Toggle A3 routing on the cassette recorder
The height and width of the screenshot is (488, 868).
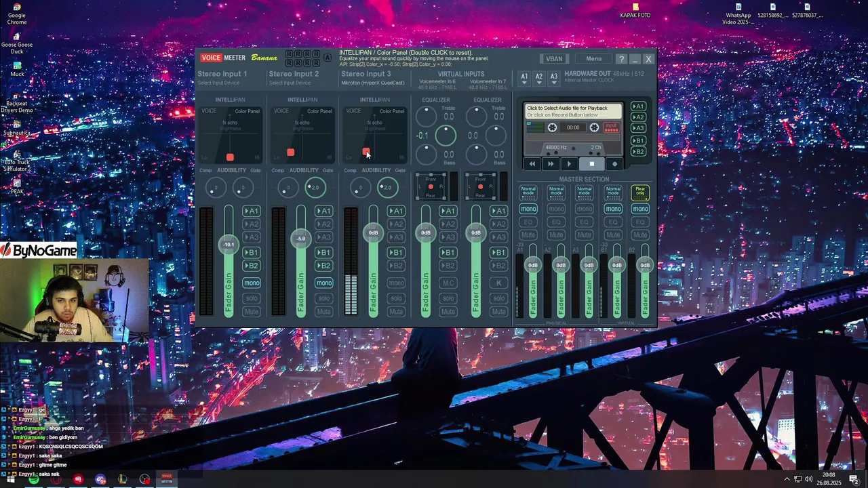click(638, 128)
